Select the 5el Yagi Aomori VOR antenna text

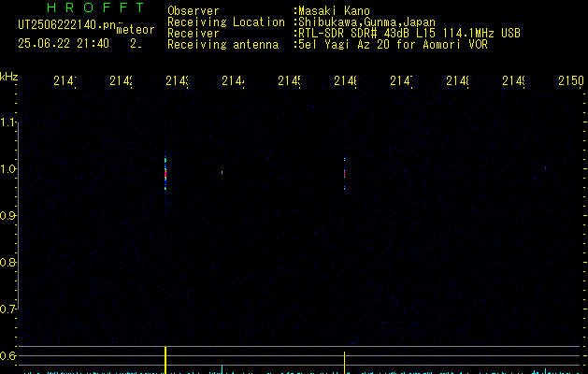pyautogui.click(x=393, y=45)
